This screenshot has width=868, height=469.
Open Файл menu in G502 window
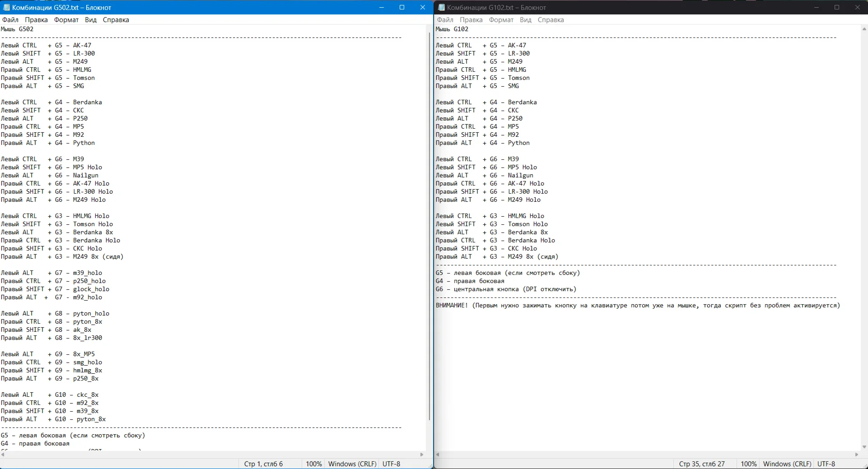(10, 20)
